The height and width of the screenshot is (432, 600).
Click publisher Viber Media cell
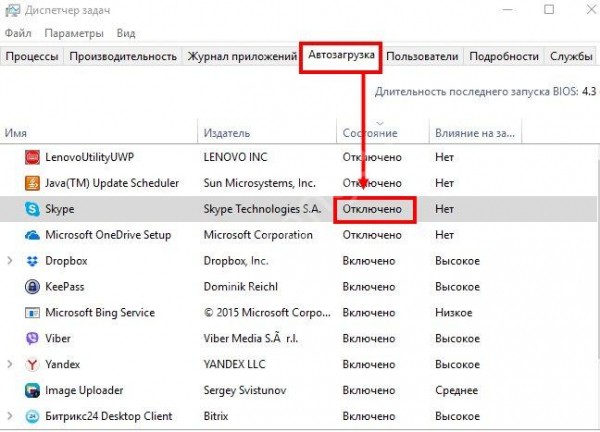[251, 339]
